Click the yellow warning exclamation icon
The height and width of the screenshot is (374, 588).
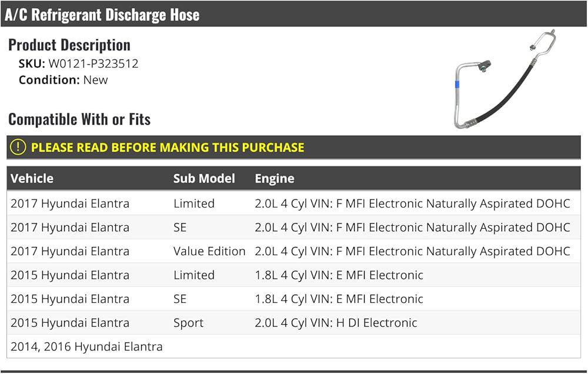pyautogui.click(x=18, y=147)
